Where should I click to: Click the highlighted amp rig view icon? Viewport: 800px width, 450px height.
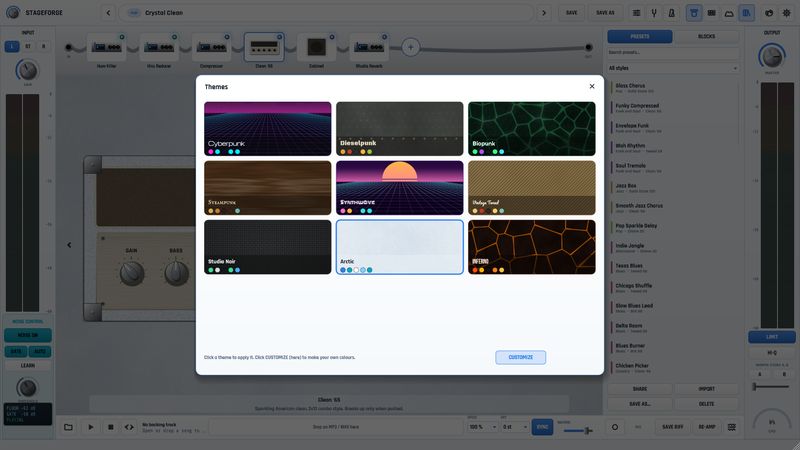click(694, 13)
